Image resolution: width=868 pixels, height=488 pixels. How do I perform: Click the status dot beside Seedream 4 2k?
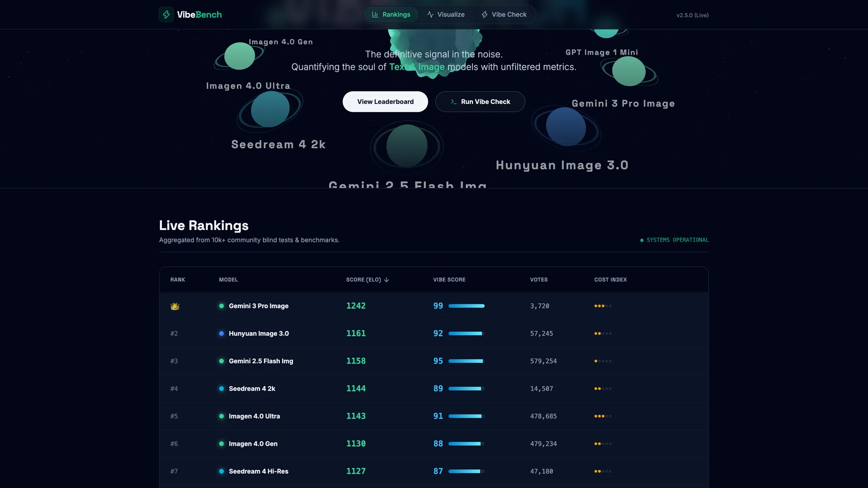(222, 389)
